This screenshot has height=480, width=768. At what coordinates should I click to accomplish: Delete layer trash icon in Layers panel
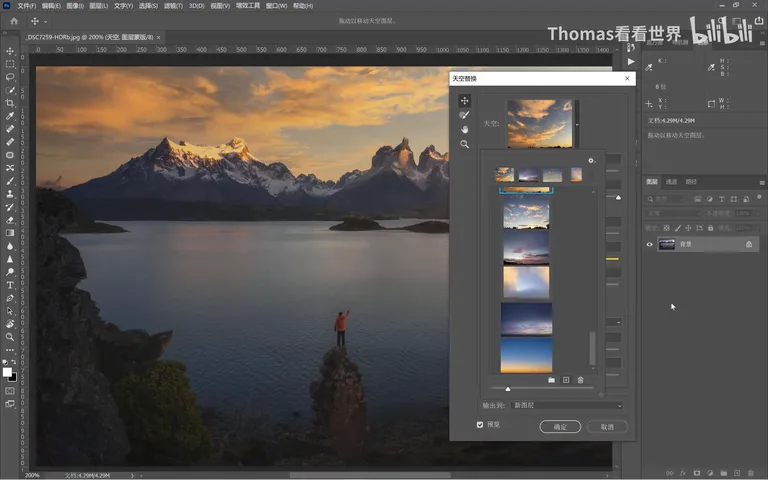coord(750,473)
